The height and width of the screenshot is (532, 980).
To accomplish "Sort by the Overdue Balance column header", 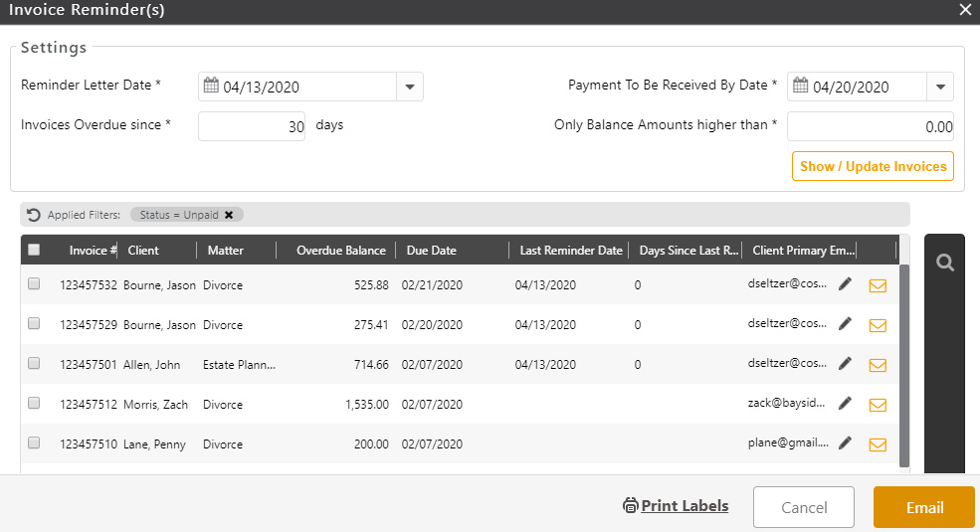I will [340, 251].
